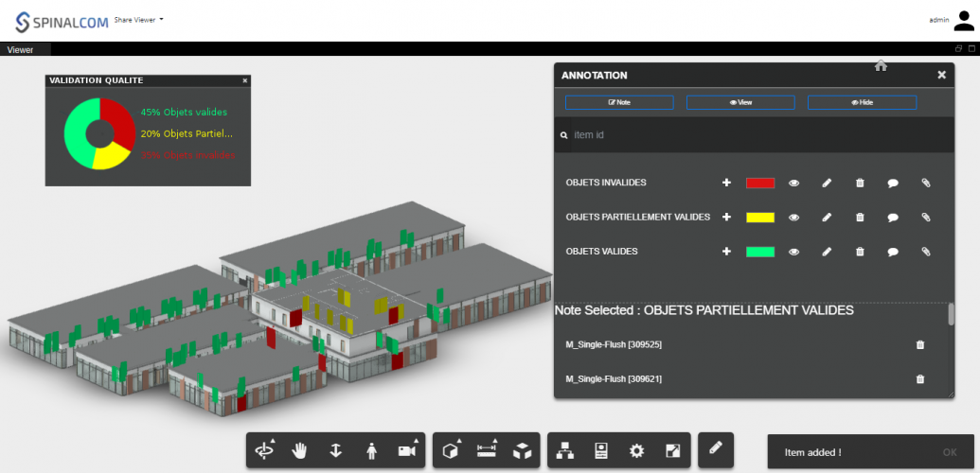Remove item M_Single-Flush [309525]
The width and height of the screenshot is (980, 473).
920,344
